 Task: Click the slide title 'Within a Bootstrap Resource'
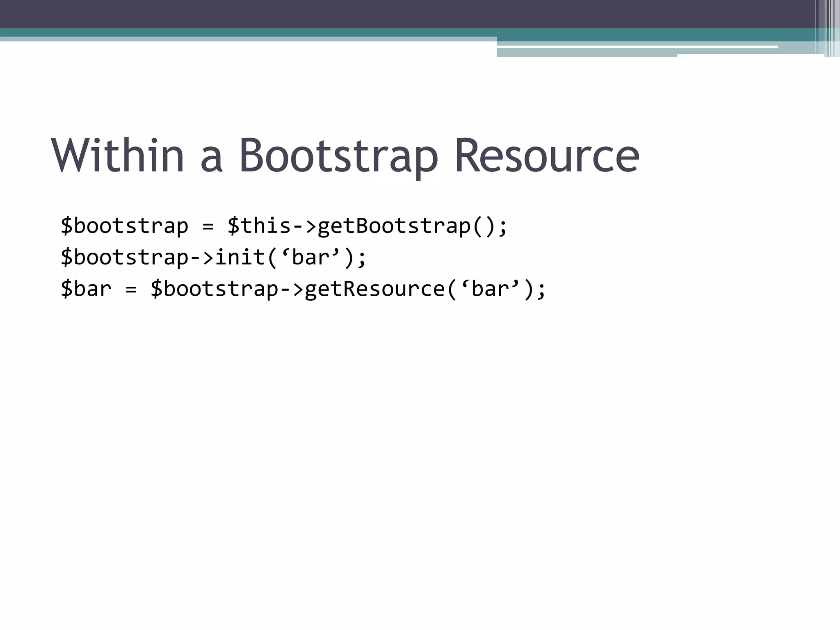[345, 156]
